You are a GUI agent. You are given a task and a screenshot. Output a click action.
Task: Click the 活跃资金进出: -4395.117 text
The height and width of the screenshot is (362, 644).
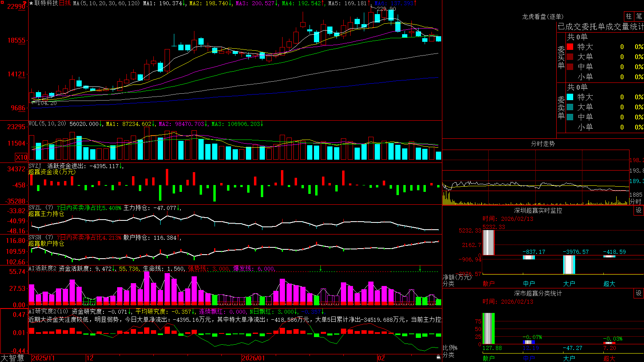pos(83,166)
